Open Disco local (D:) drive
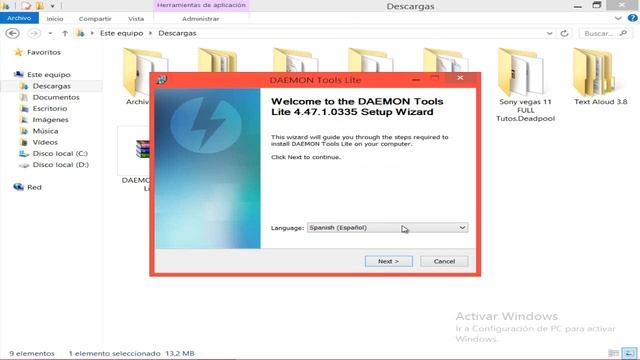This screenshot has height=360, width=640. [60, 164]
